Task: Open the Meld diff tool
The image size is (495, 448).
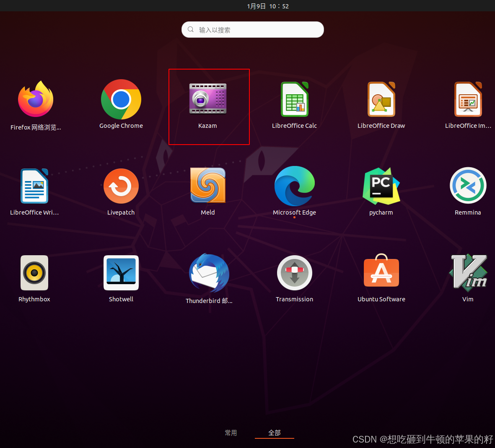Action: tap(208, 185)
